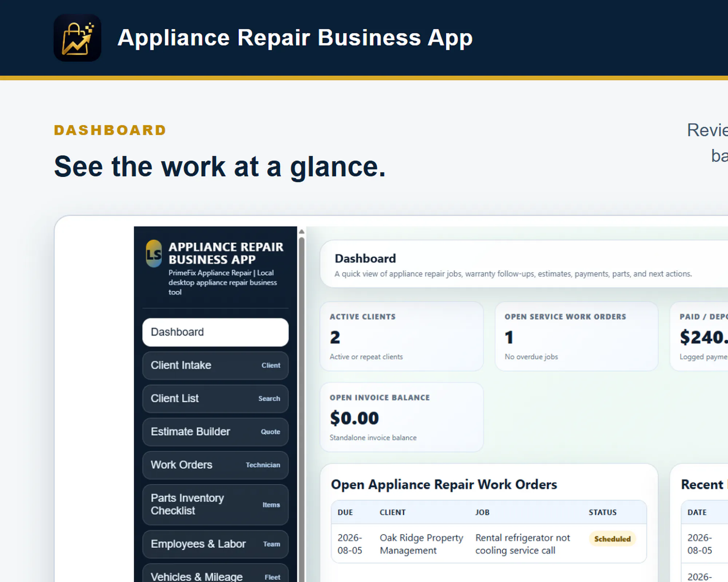Go to Client List
Screen dimensions: 728x582
click(215, 398)
